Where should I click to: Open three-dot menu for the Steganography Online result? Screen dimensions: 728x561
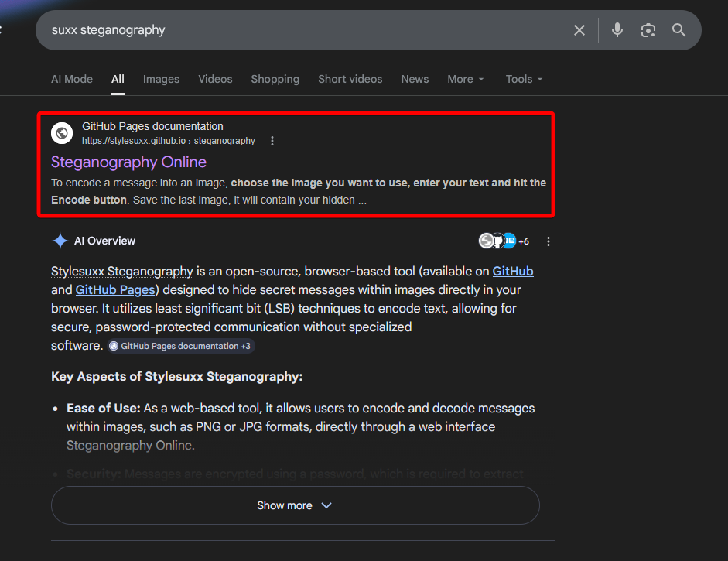click(x=272, y=141)
